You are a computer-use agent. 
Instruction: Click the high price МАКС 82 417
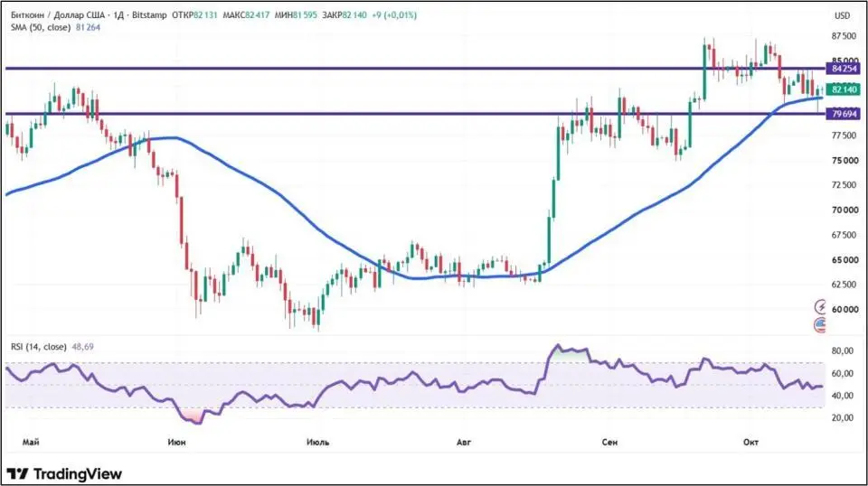pos(246,15)
